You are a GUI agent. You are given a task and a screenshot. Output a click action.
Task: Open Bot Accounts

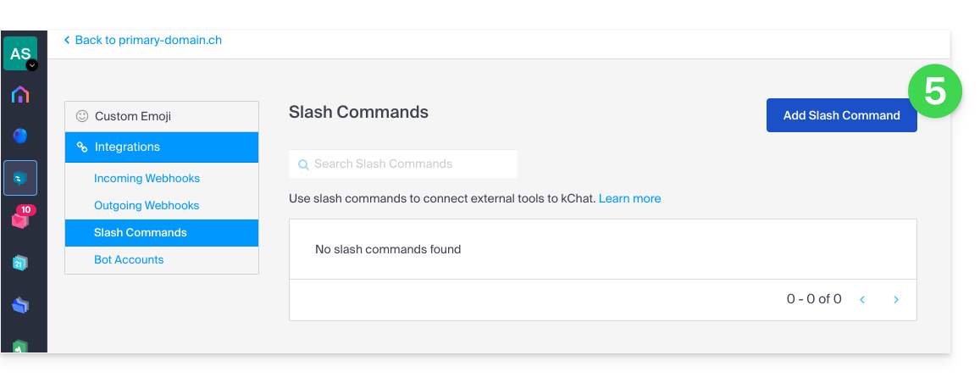tap(129, 259)
